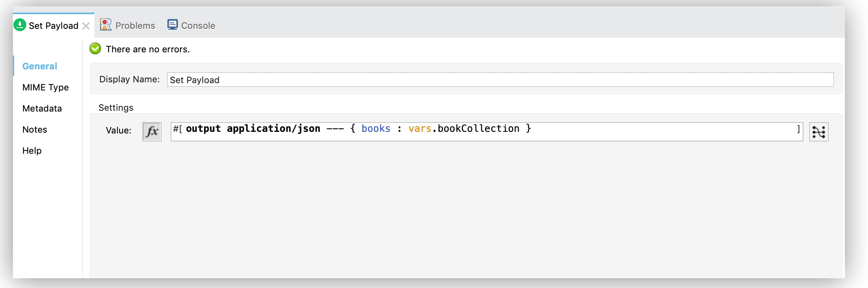Open the Help section
Screen dimensions: 868x288
(32, 150)
